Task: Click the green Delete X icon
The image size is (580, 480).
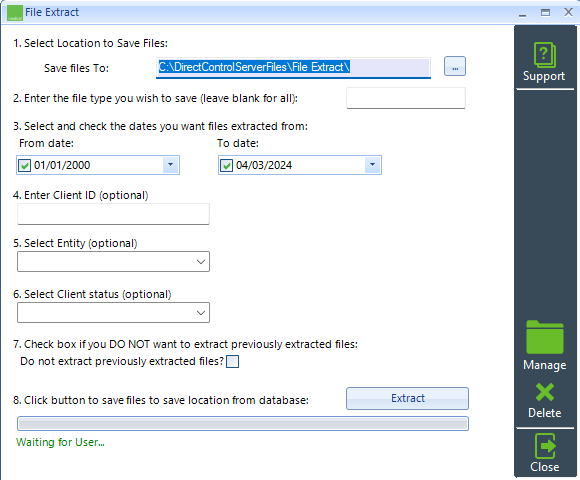Action: pos(544,392)
